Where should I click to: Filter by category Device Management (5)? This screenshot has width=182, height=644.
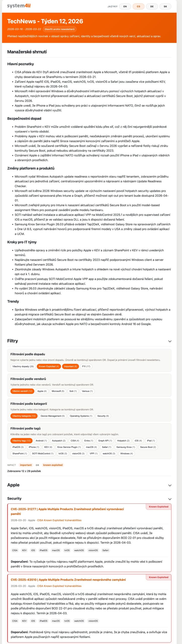pos(53,416)
